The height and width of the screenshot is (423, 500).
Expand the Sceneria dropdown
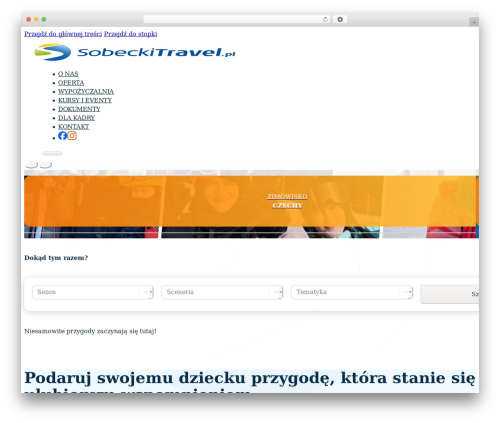tap(222, 292)
